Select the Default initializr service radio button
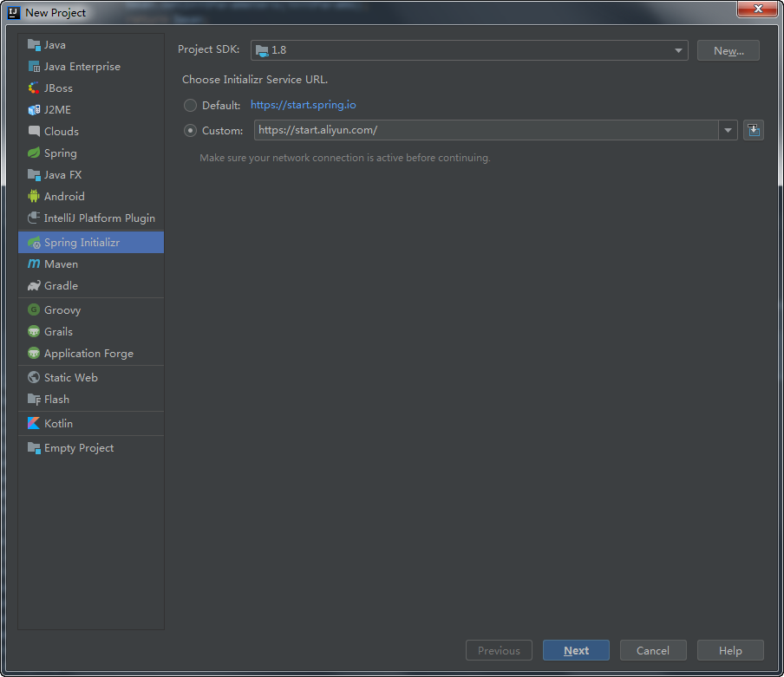Image resolution: width=784 pixels, height=677 pixels. (x=190, y=105)
